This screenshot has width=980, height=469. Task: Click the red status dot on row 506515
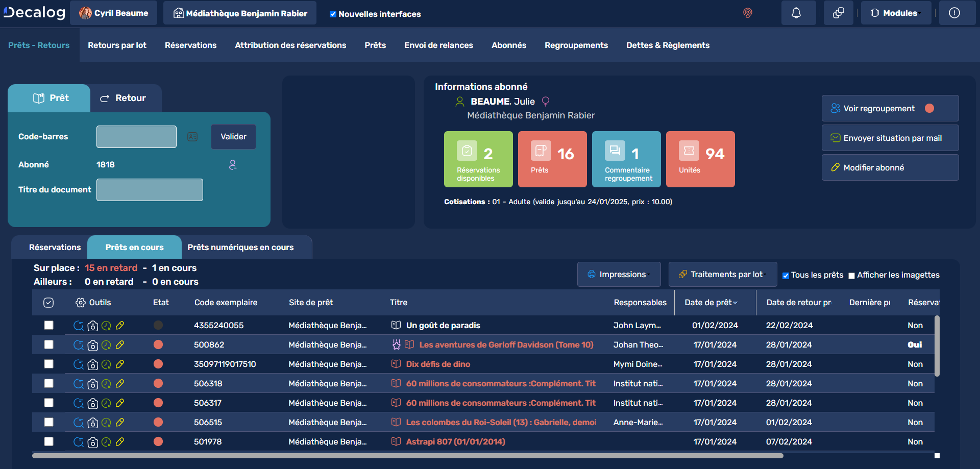[x=158, y=422]
